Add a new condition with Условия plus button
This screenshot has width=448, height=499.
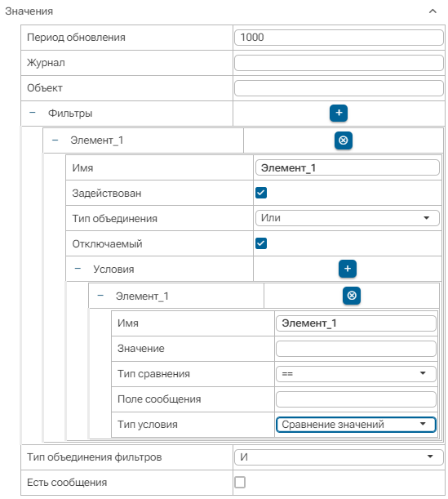(348, 269)
